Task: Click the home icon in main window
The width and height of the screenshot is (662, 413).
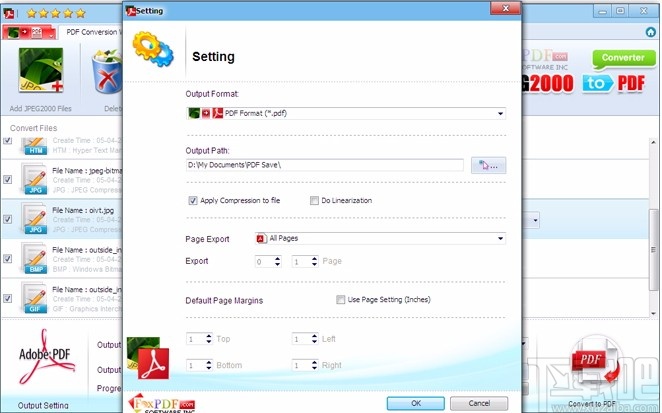Action: click(x=651, y=32)
